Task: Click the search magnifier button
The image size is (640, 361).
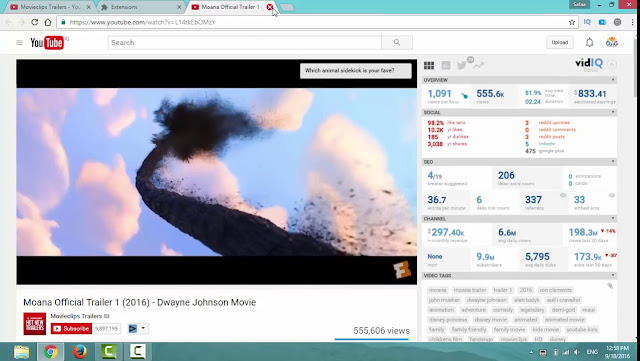Action: (397, 42)
